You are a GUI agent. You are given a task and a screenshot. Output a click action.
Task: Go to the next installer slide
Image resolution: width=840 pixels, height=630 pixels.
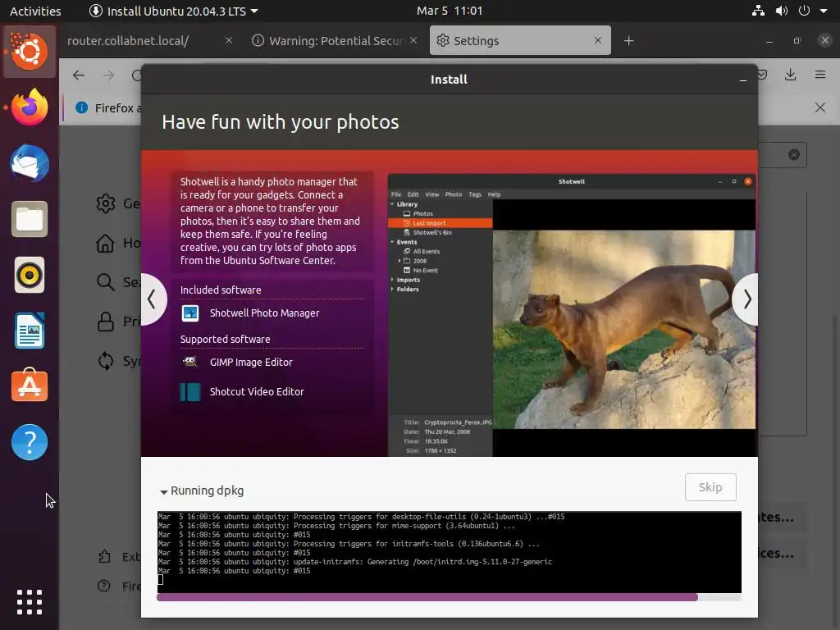point(746,299)
